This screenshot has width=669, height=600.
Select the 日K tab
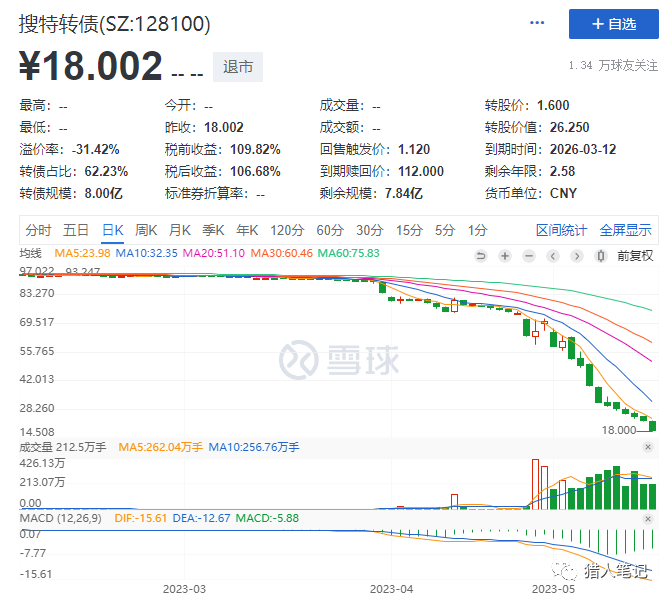tap(113, 230)
